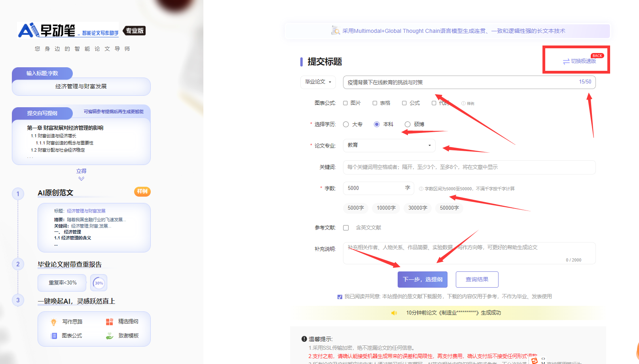The height and width of the screenshot is (364, 639).
Task: Enable the 图片 checkbox
Action: (345, 103)
